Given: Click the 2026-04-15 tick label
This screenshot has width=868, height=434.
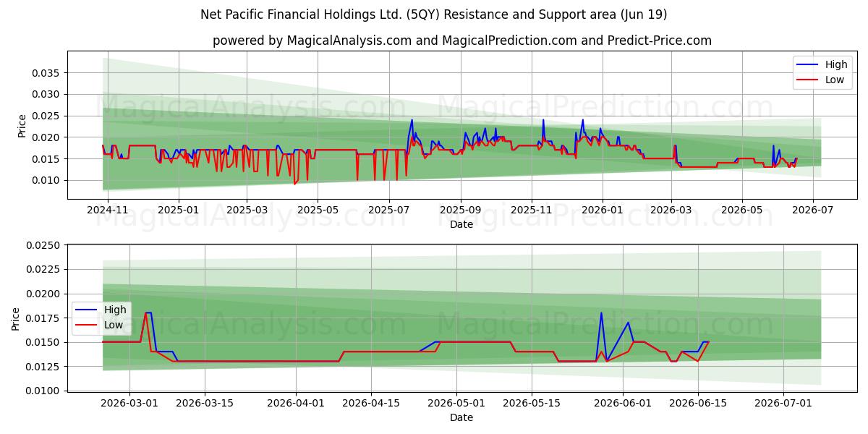Looking at the screenshot, I should click(371, 403).
